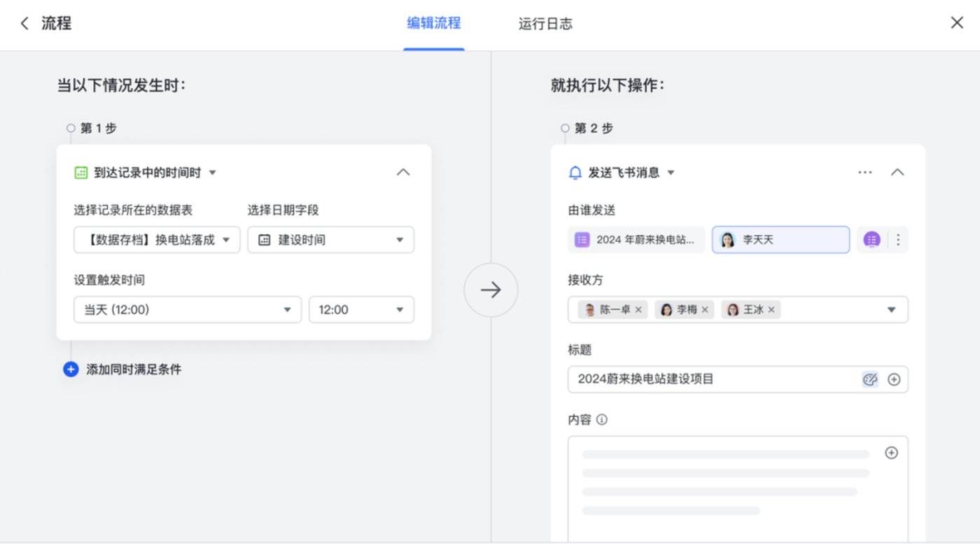The height and width of the screenshot is (544, 980).
Task: Switch to the 运行日志 tab
Action: [x=545, y=24]
